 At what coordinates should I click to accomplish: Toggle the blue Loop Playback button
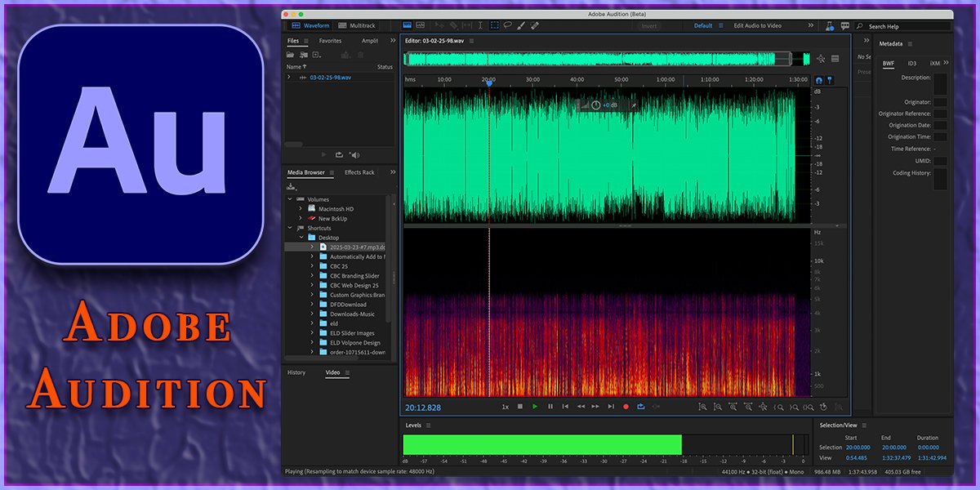pos(641,406)
